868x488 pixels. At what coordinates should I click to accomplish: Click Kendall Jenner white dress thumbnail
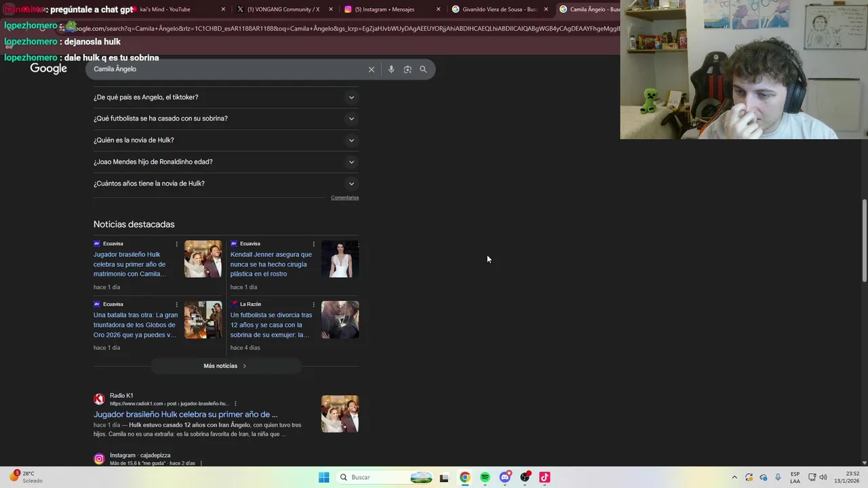point(340,259)
